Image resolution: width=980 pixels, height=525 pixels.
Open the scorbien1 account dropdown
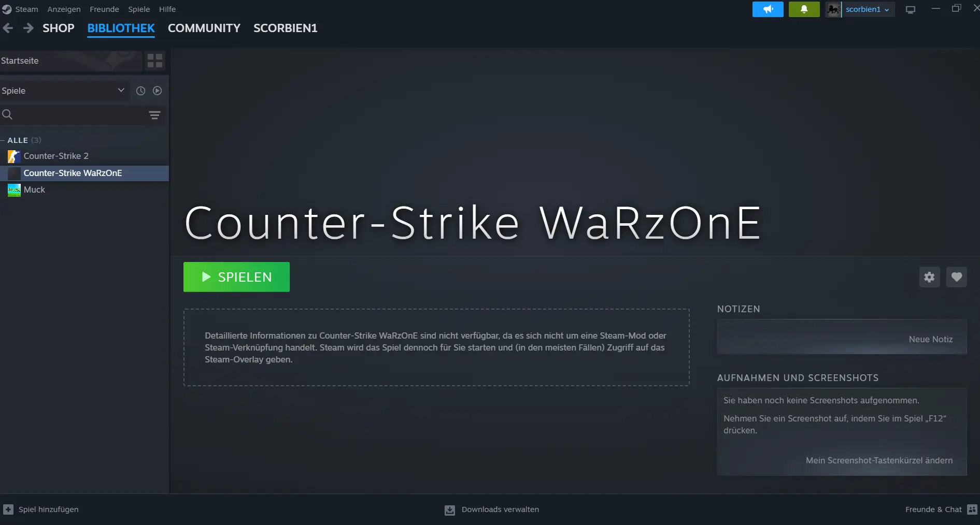pyautogui.click(x=868, y=9)
